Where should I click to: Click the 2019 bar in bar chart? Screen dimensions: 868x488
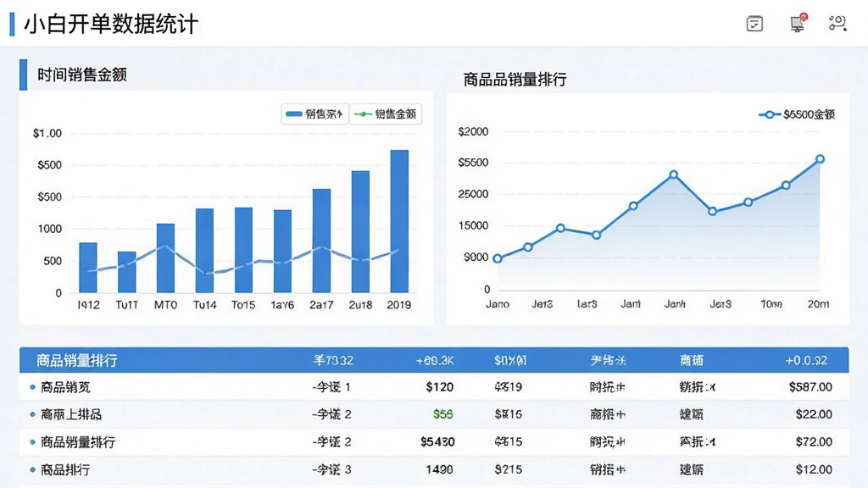pyautogui.click(x=399, y=221)
